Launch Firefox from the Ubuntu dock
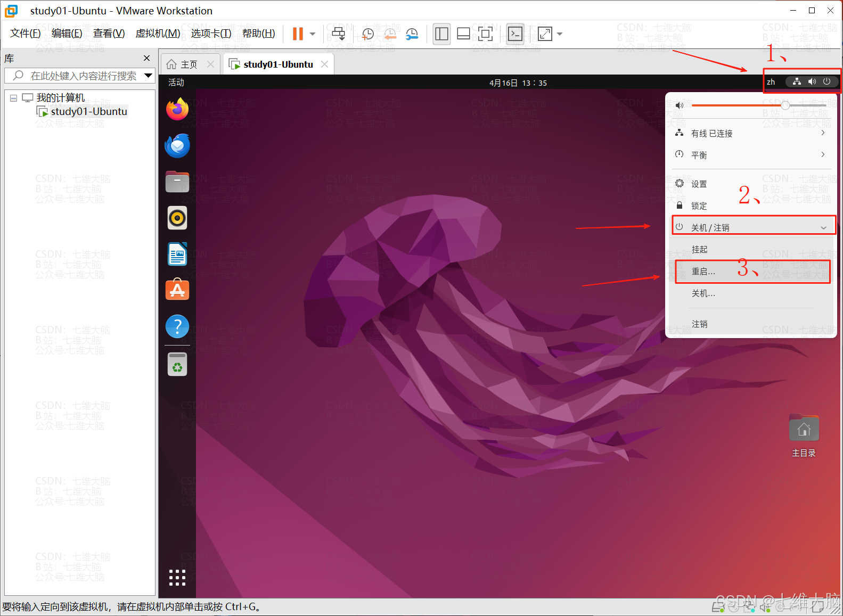Image resolution: width=843 pixels, height=616 pixels. coord(177,109)
